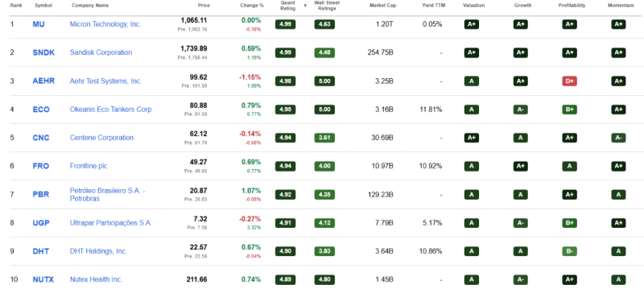The height and width of the screenshot is (293, 644).
Task: Click UGP's B+ Profitability grade badge
Action: (570, 223)
